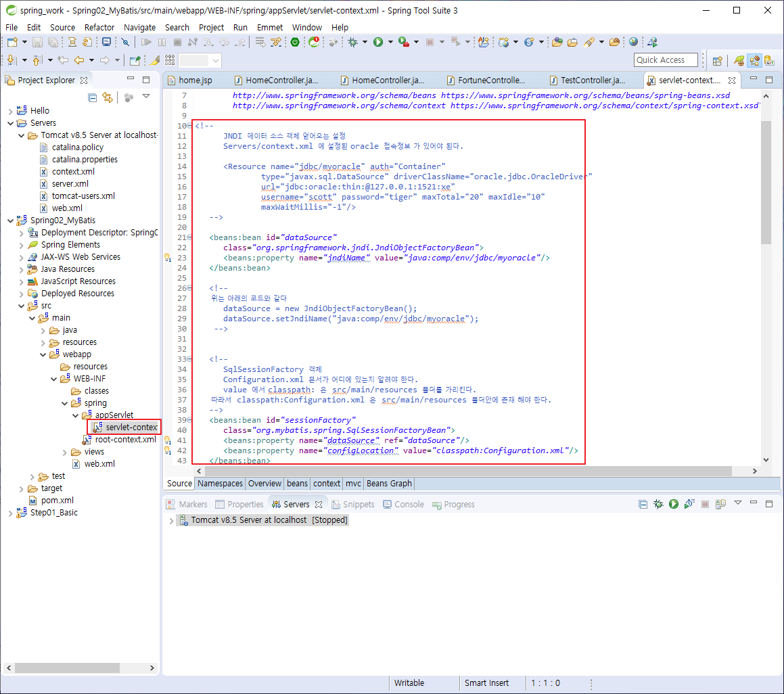
Task: Close the servlet-context.xml editor tab
Action: coord(732,80)
